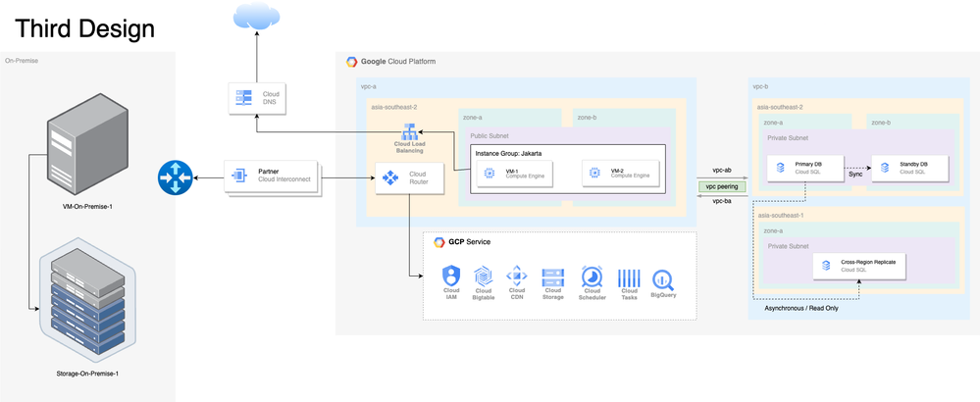
Task: Click the Partner Cloud Interconnect text
Action: [x=284, y=176]
